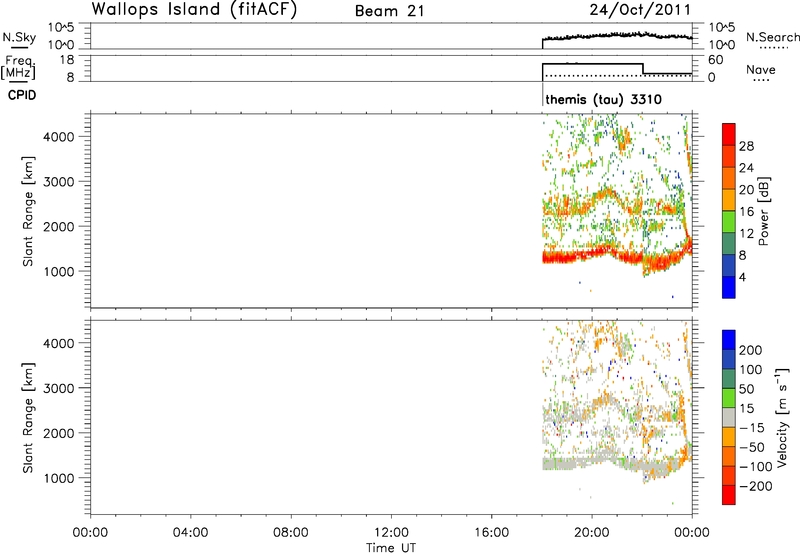Click the "16:00" time tick label
The height and width of the screenshot is (554, 800).
coord(491,533)
